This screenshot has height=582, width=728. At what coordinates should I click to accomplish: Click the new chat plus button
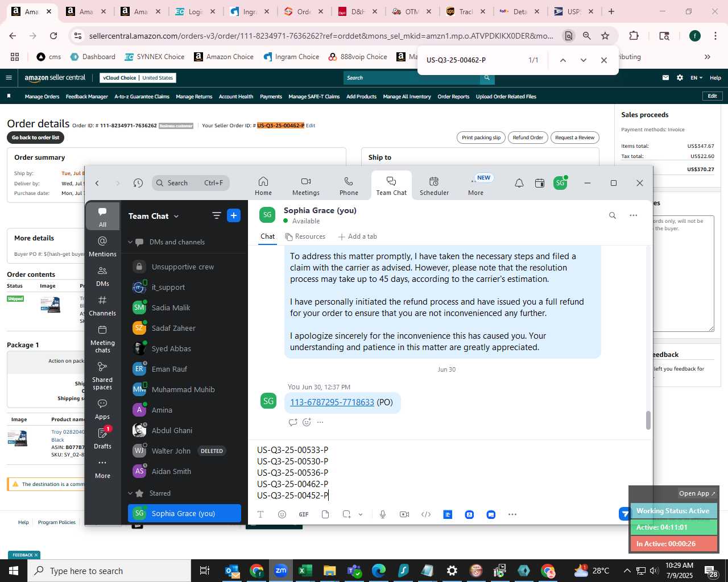click(234, 215)
